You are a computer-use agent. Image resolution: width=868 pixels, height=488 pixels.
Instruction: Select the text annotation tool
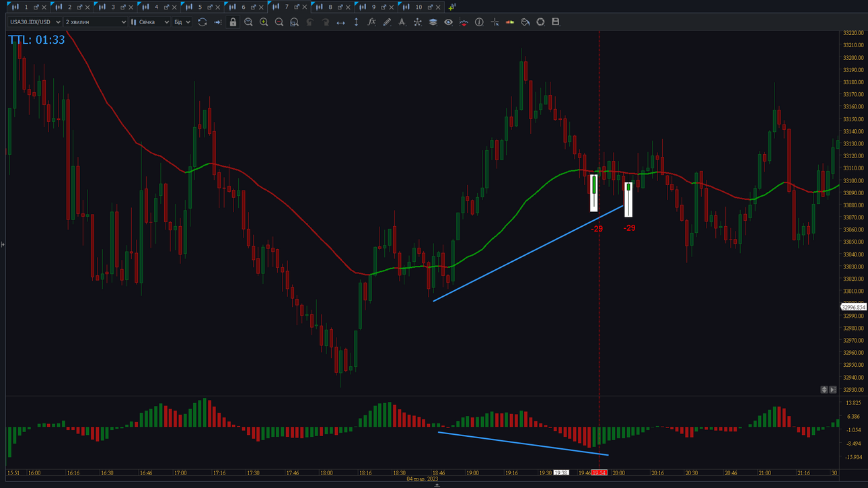coord(402,22)
